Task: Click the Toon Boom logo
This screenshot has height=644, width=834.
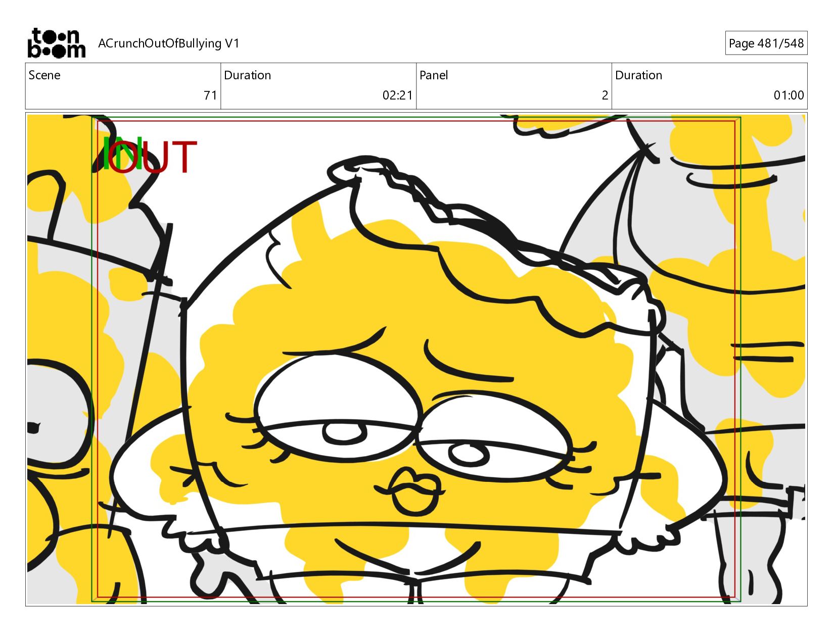Action: (x=56, y=43)
